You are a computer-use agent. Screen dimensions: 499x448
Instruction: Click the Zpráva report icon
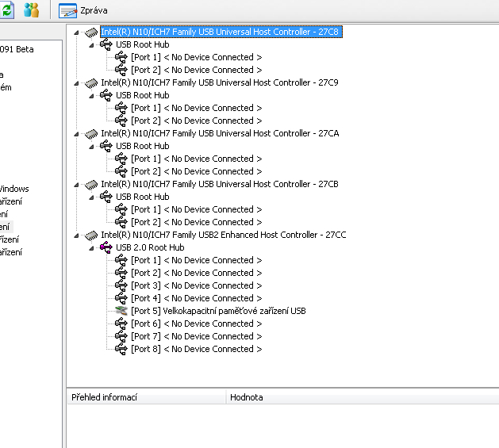[67, 10]
